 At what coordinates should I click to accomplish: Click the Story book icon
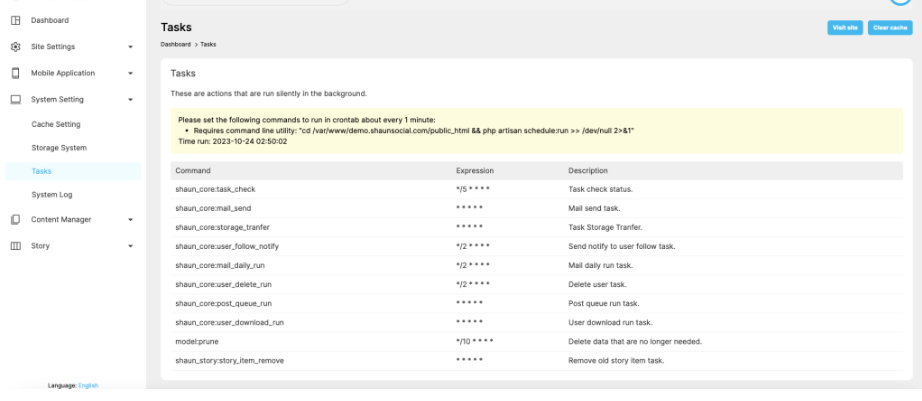click(x=15, y=245)
